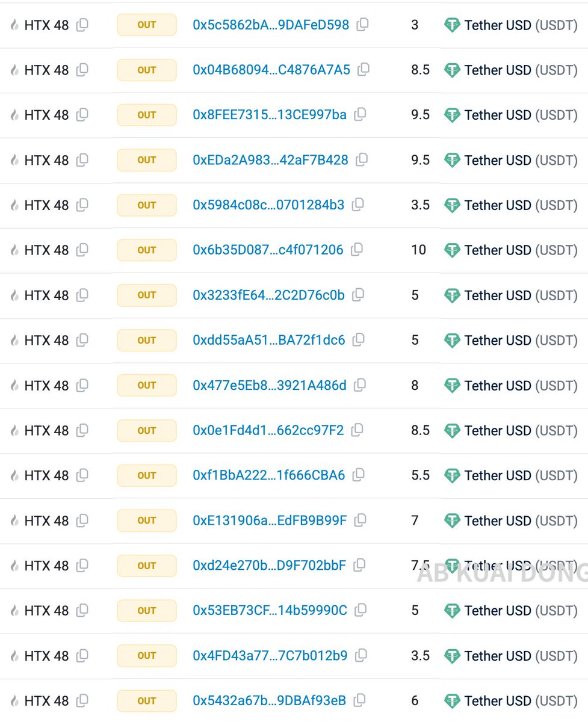Open address 0x04B68094…C4876A7A5
Screen dimensions: 588x722
(x=271, y=70)
